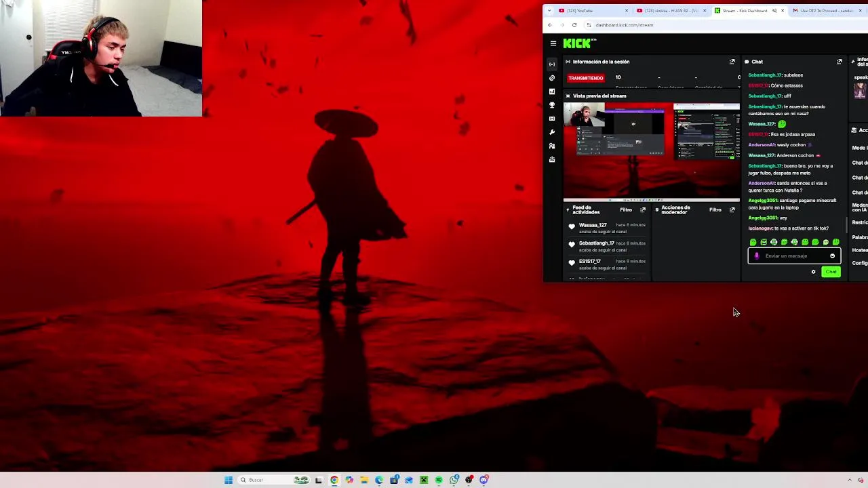The image size is (868, 488).
Task: Click the Enviar un mensaje chat field
Action: coord(794,256)
